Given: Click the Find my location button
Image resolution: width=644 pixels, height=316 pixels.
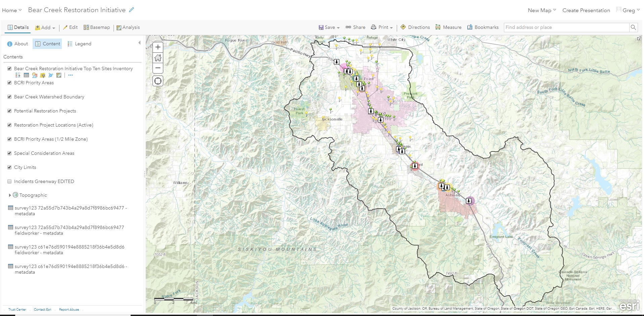Looking at the screenshot, I should [x=158, y=81].
